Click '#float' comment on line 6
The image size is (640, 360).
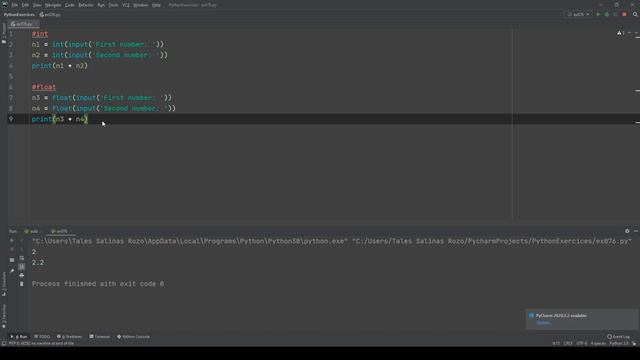point(44,87)
